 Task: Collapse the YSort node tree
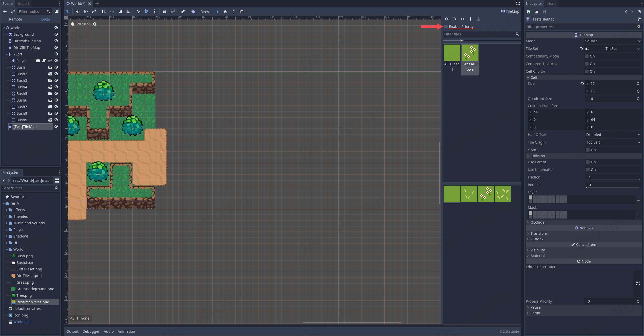(7, 54)
